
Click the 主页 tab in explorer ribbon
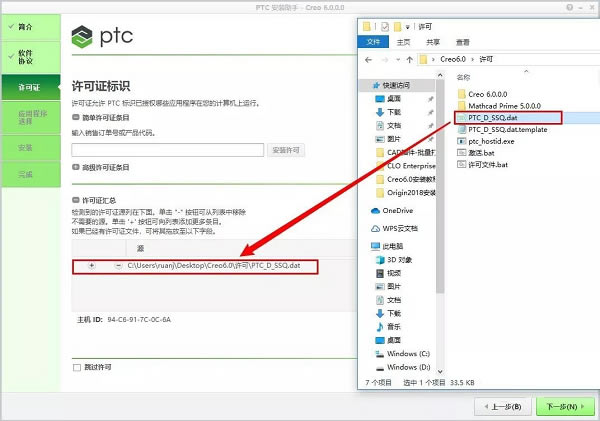[x=403, y=42]
